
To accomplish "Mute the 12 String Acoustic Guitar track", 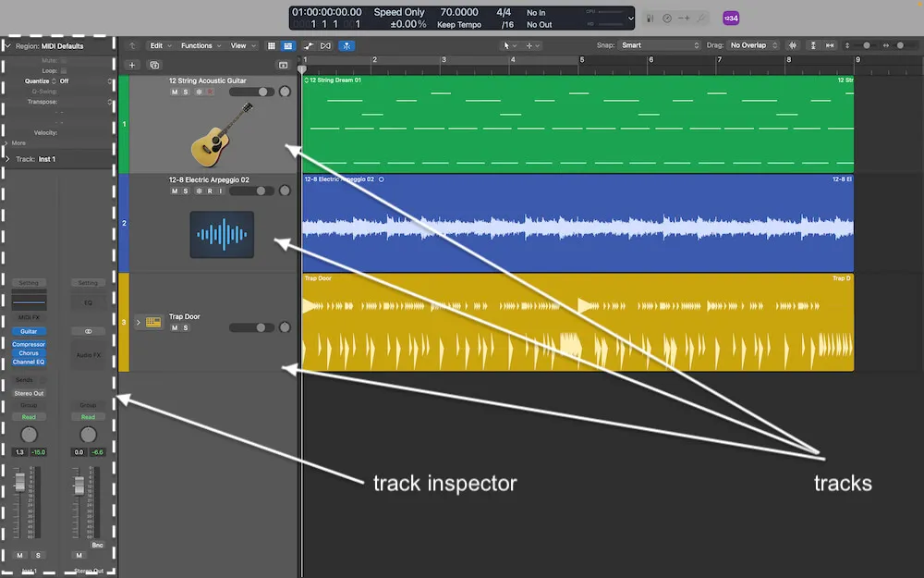I will pos(174,92).
